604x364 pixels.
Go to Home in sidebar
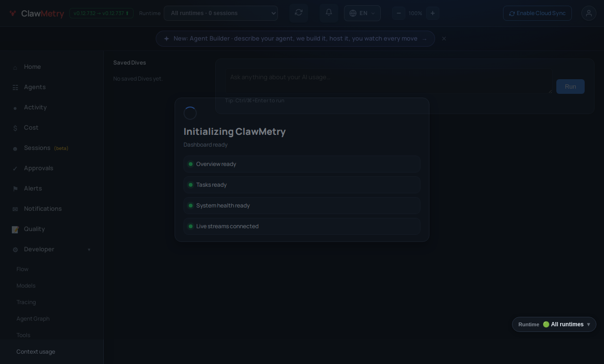click(52, 67)
